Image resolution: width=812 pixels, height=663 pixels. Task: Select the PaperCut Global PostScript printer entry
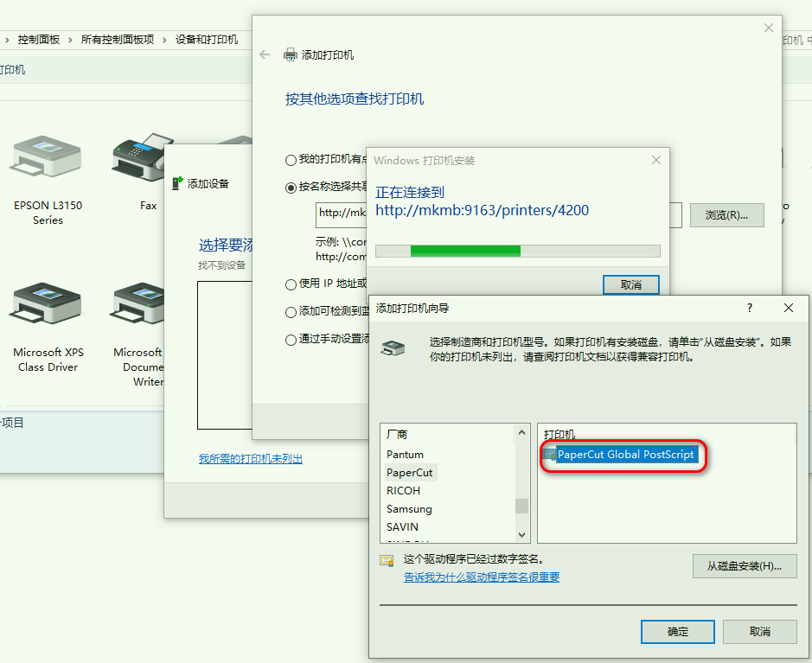(624, 455)
